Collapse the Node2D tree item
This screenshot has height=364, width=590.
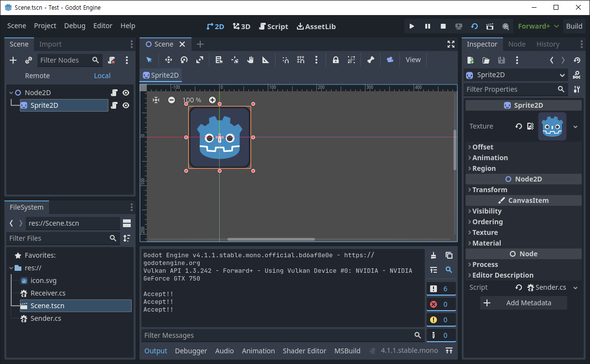tap(11, 93)
